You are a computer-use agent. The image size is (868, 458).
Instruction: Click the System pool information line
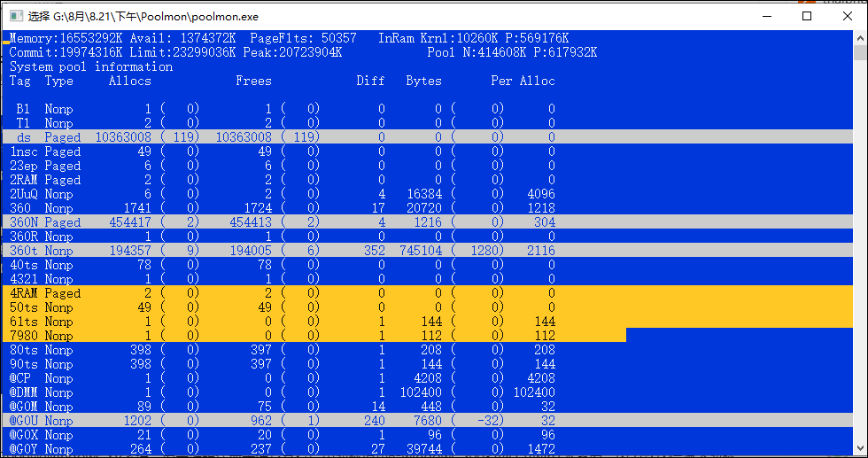pos(91,66)
